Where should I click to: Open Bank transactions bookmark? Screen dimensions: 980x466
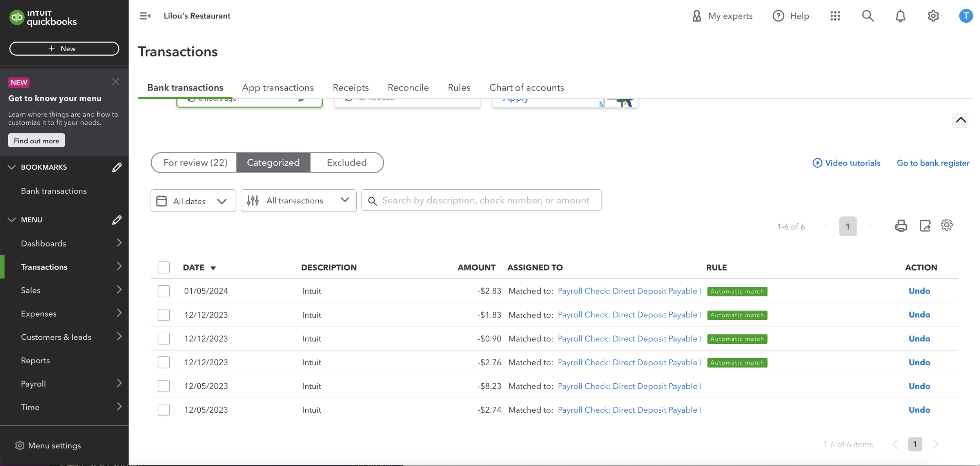point(54,191)
